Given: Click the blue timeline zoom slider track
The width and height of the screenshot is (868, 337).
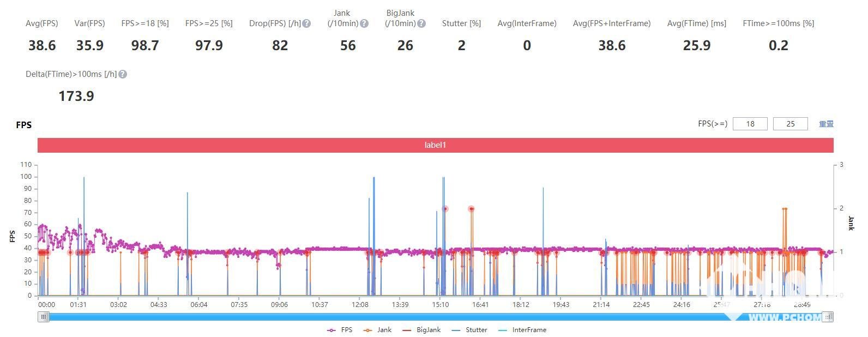Looking at the screenshot, I should click(x=435, y=317).
